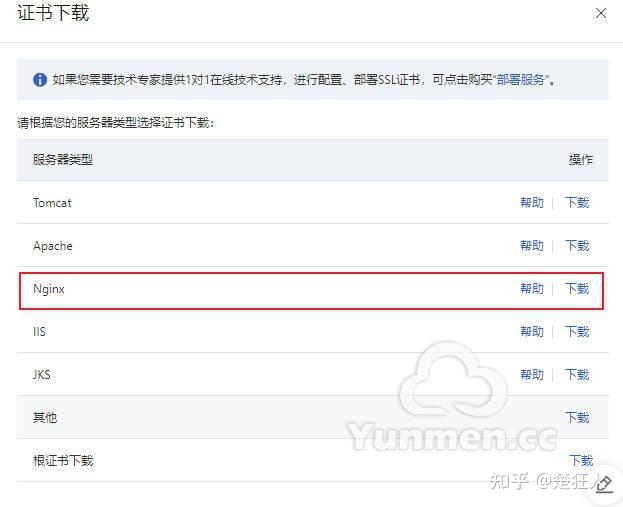Download the Apache certificate
The image size is (623, 507).
pos(577,246)
